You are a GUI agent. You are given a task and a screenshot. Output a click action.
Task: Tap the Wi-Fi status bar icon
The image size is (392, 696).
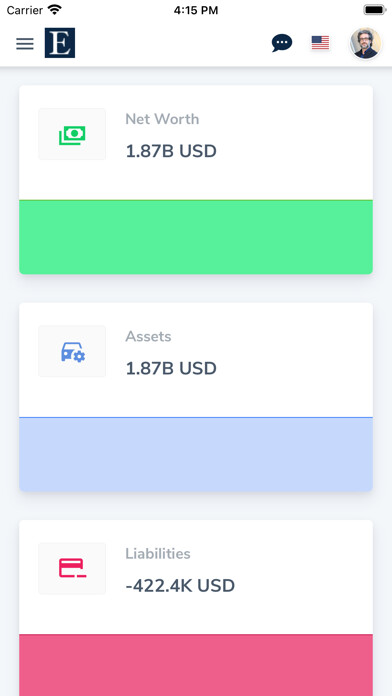coord(55,10)
